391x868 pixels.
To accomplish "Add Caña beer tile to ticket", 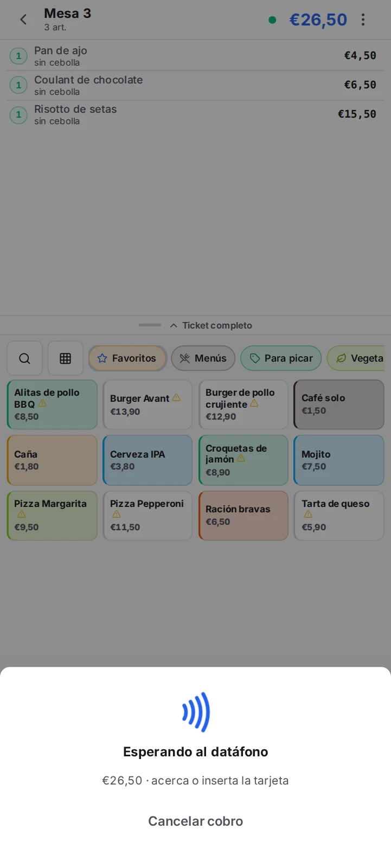I will [52, 460].
